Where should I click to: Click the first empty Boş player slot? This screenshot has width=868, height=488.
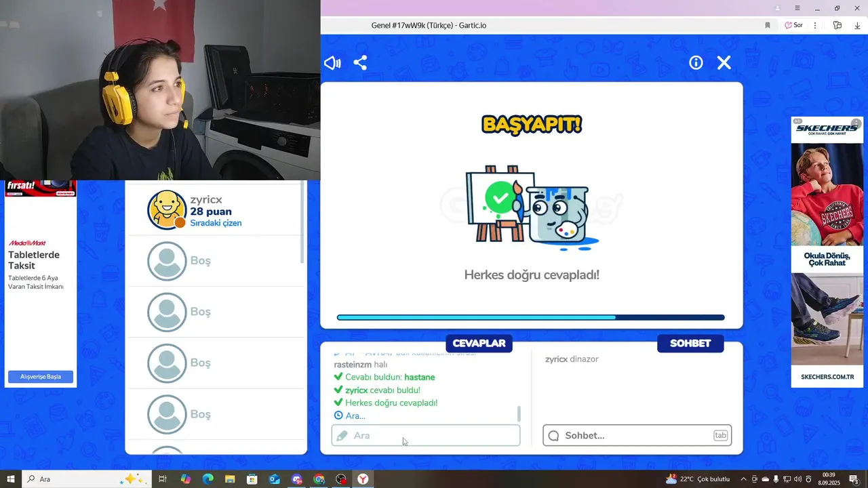216,261
